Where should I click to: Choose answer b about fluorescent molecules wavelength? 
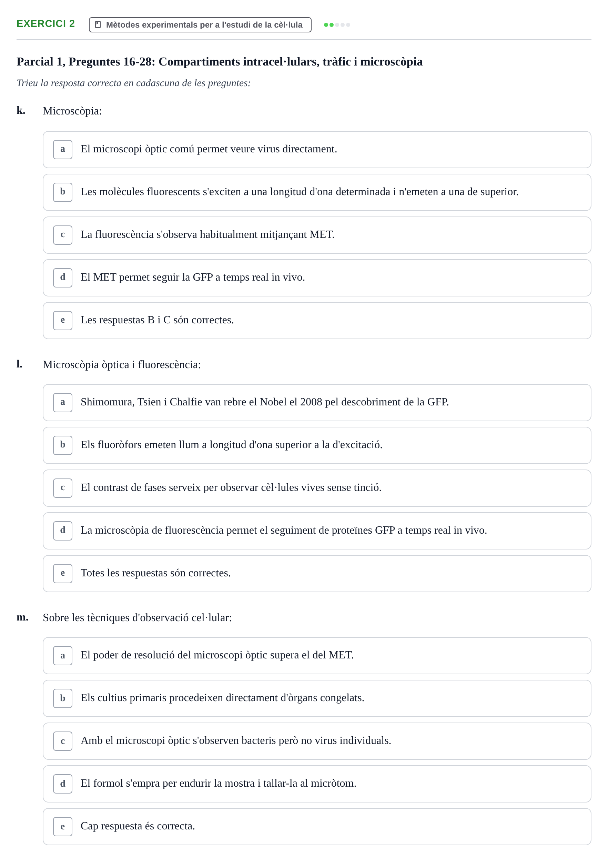[x=317, y=192]
